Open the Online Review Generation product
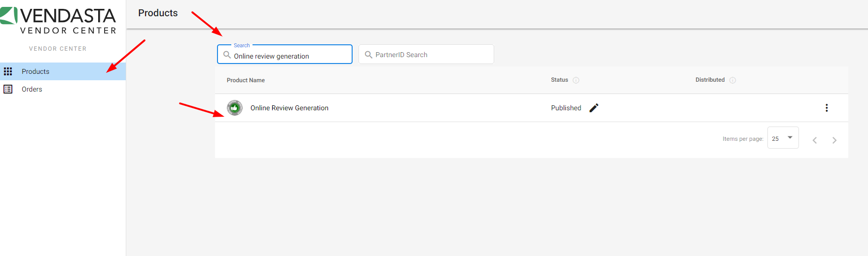The height and width of the screenshot is (256, 868). (x=289, y=108)
